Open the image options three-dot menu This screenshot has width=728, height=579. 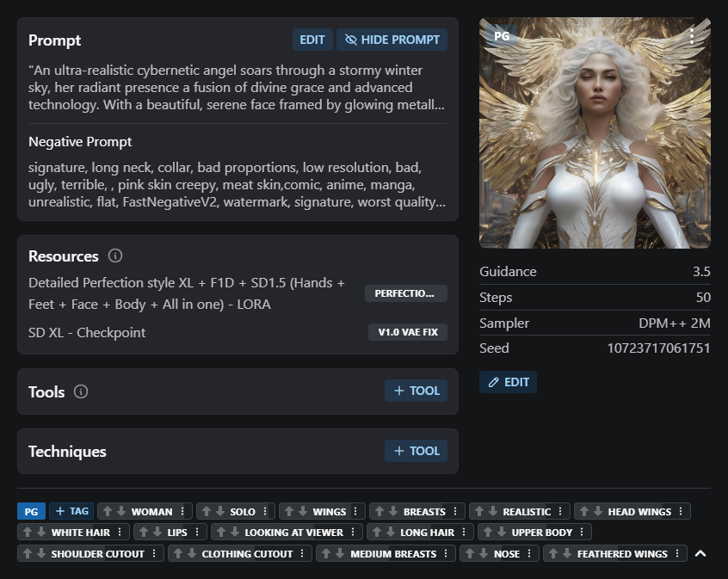[692, 36]
